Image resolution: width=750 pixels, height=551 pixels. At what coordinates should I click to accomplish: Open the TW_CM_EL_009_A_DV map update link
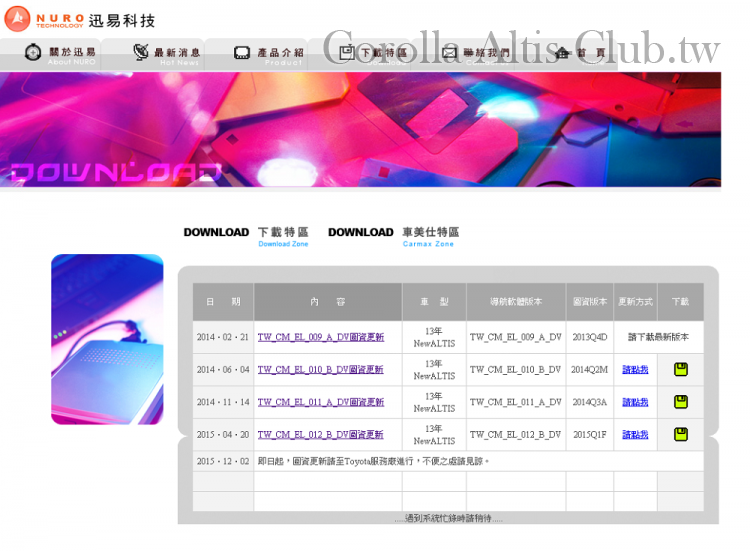(x=321, y=337)
